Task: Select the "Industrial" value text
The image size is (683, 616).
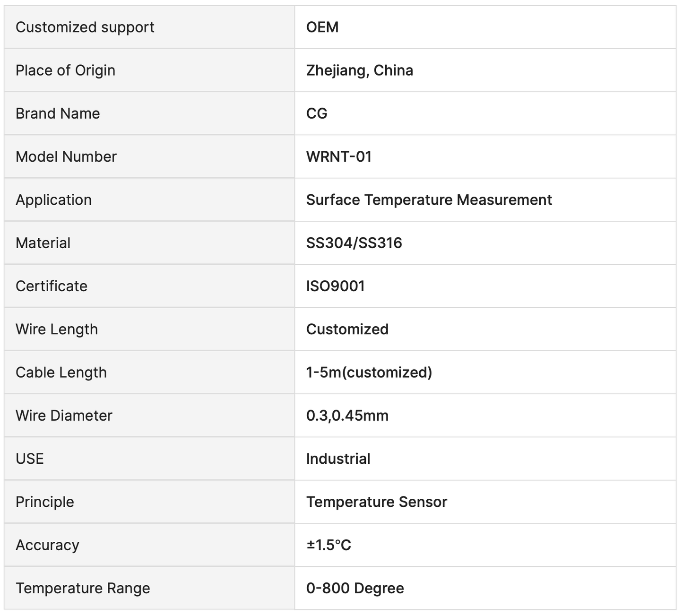Action: point(338,459)
